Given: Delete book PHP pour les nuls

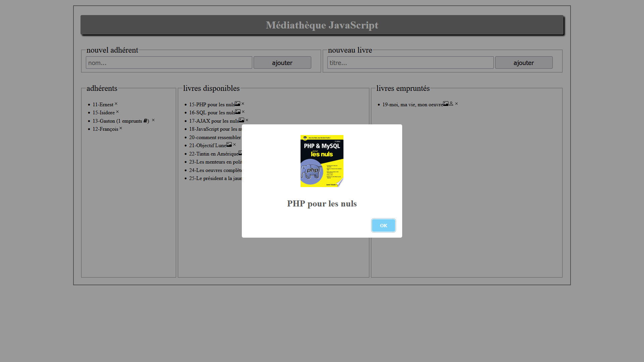Looking at the screenshot, I should coord(243,104).
